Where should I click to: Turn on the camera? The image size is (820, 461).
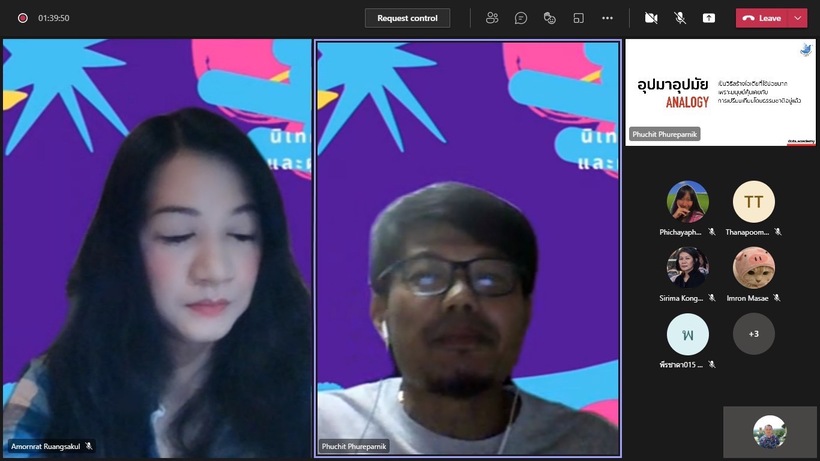[x=651, y=18]
